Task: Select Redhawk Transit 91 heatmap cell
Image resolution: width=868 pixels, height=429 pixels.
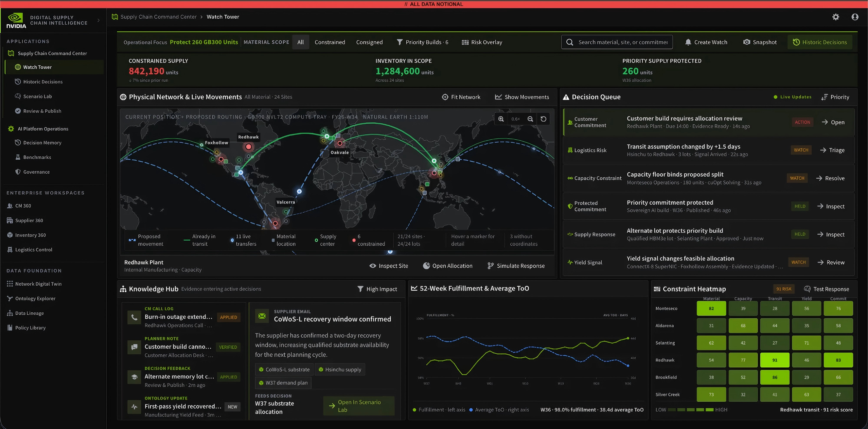Action: coord(775,360)
